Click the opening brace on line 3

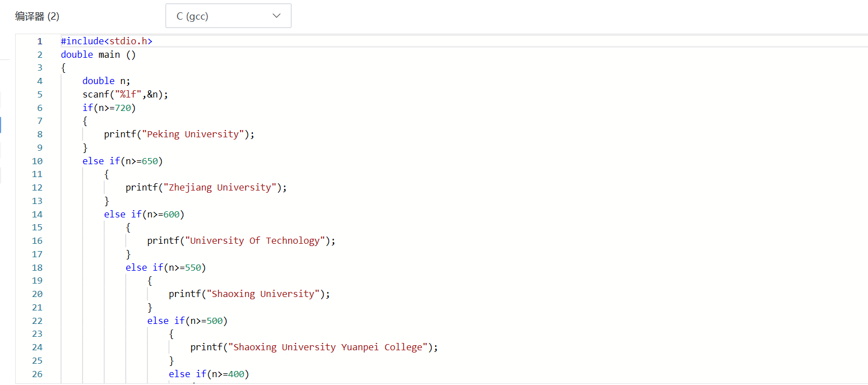[63, 68]
